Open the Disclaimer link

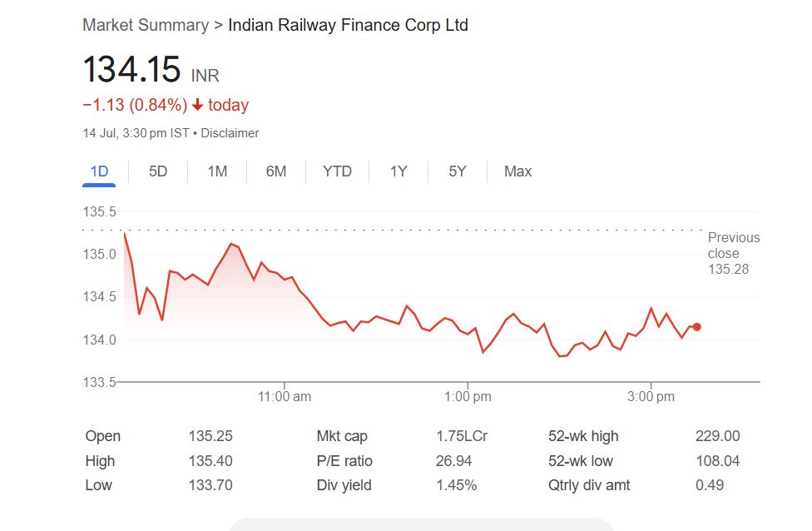[230, 133]
